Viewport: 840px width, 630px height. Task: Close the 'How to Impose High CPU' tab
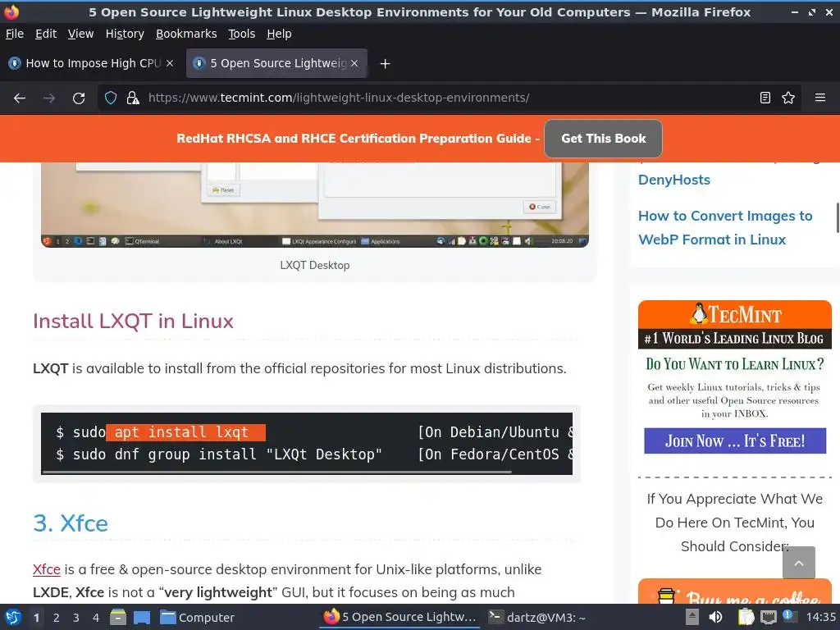click(170, 63)
